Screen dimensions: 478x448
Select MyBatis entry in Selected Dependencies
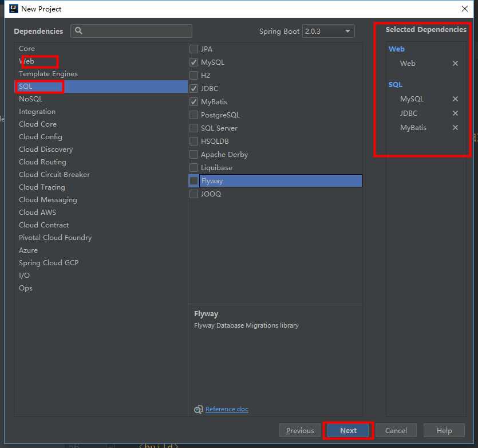point(413,128)
